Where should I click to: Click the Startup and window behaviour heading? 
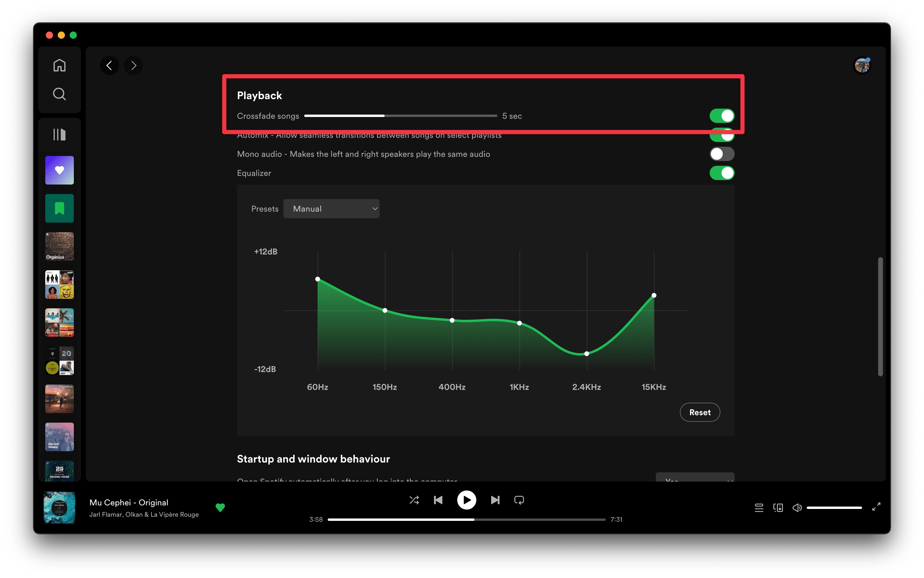pos(313,459)
